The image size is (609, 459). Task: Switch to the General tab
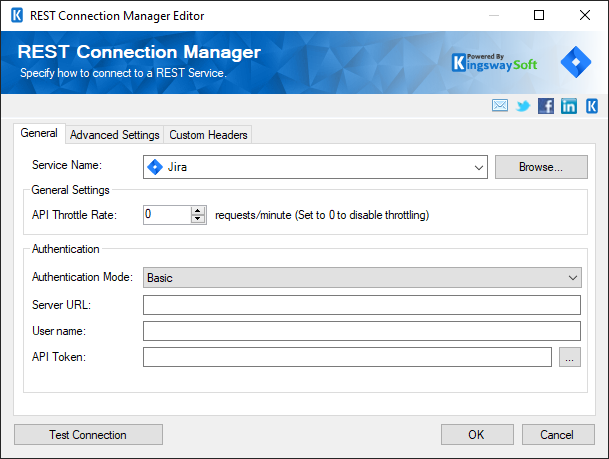coord(39,133)
